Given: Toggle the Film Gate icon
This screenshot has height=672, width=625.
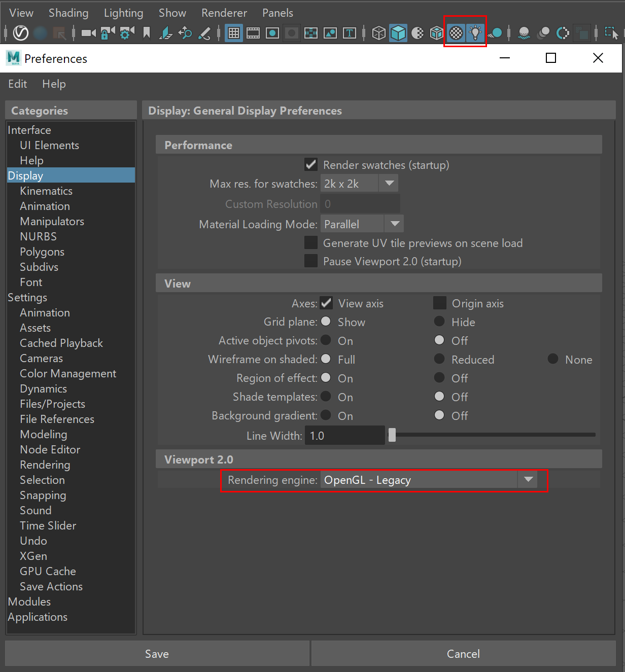Looking at the screenshot, I should click(x=253, y=33).
